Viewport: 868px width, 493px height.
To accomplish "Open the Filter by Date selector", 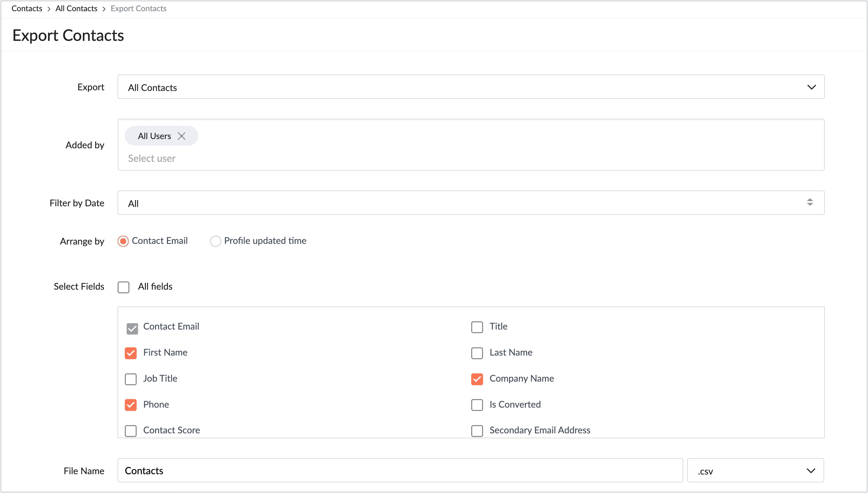I will click(x=470, y=202).
